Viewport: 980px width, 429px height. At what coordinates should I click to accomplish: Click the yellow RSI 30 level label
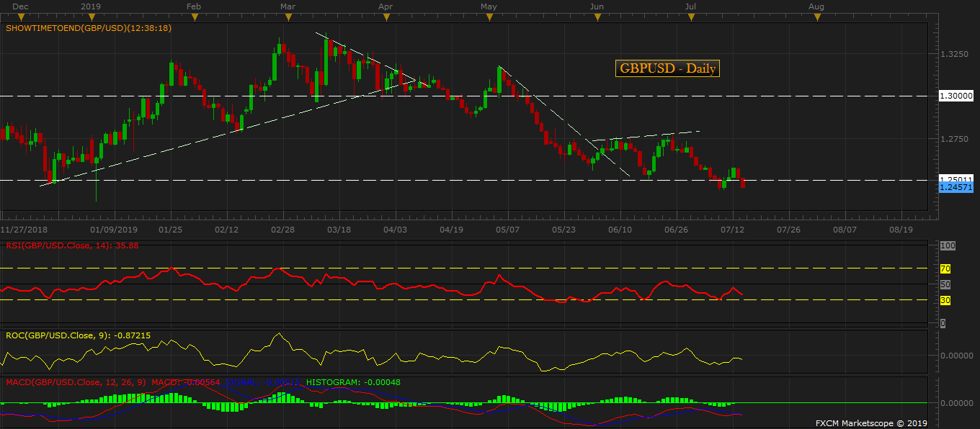coord(945,301)
